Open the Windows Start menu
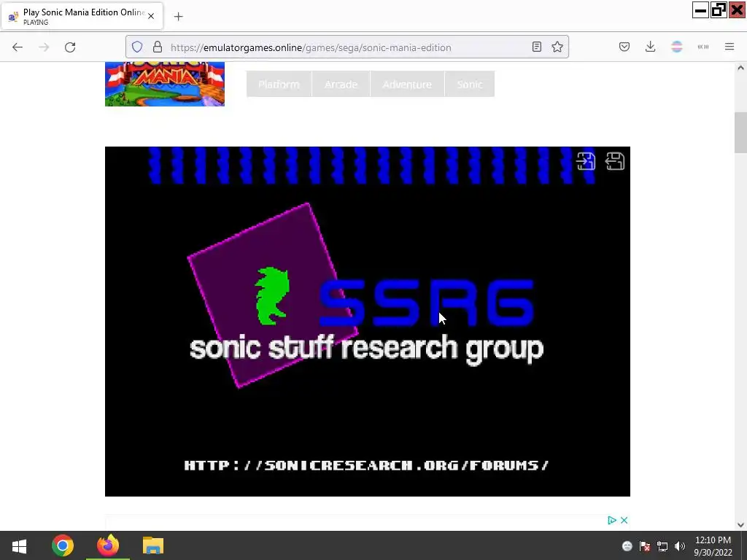The image size is (747, 560). tap(19, 545)
